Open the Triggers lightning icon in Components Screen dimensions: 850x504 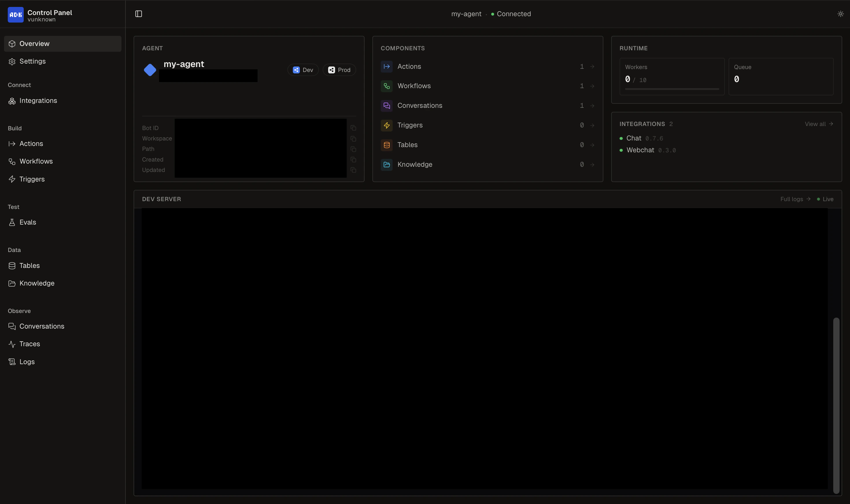point(386,125)
